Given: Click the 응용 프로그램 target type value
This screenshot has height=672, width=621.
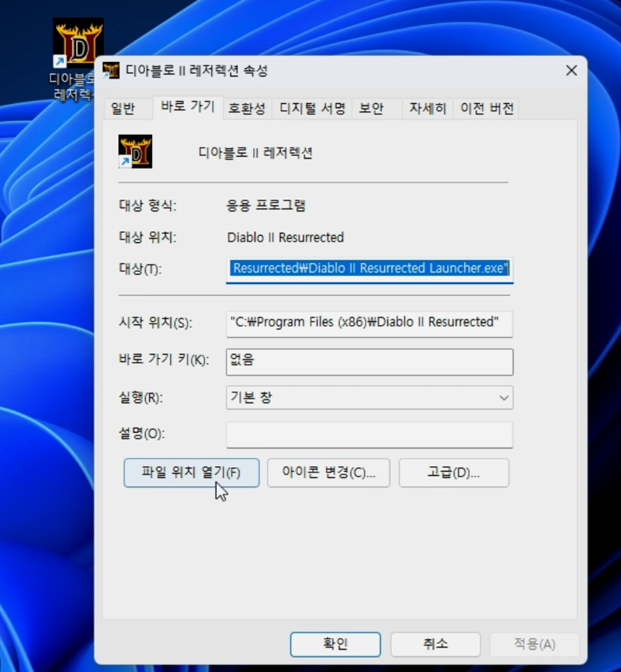Looking at the screenshot, I should (x=266, y=206).
